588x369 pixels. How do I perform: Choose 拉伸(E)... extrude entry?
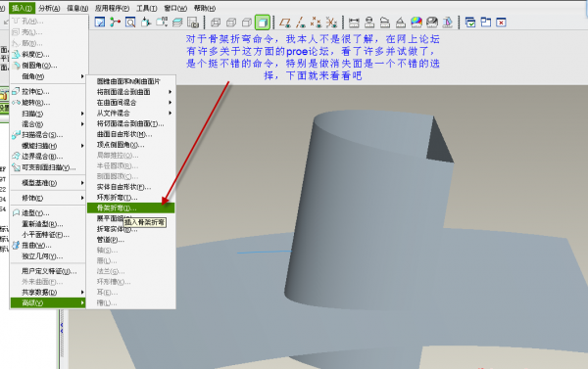pos(49,91)
